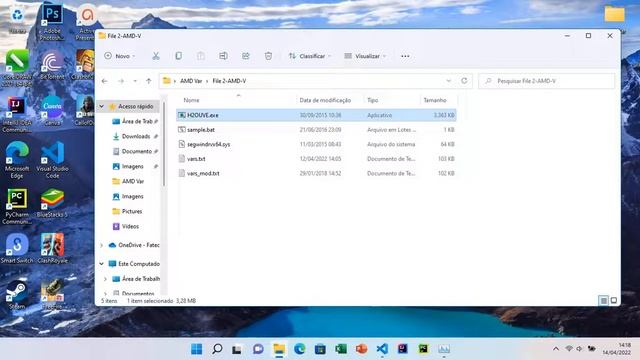Select Microsoft Edge desktop shortcut
The height and width of the screenshot is (360, 640).
pos(17,160)
